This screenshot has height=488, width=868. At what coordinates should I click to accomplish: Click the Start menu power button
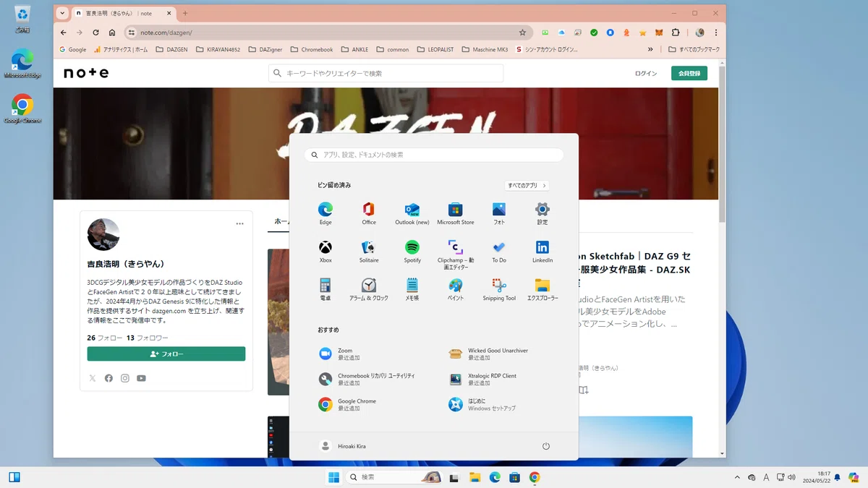(546, 446)
